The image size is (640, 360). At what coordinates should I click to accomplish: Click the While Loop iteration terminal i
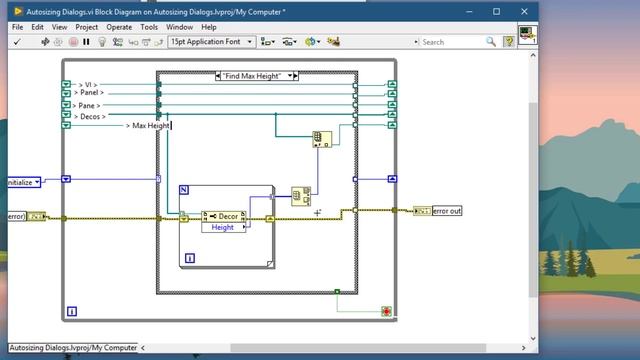click(72, 311)
